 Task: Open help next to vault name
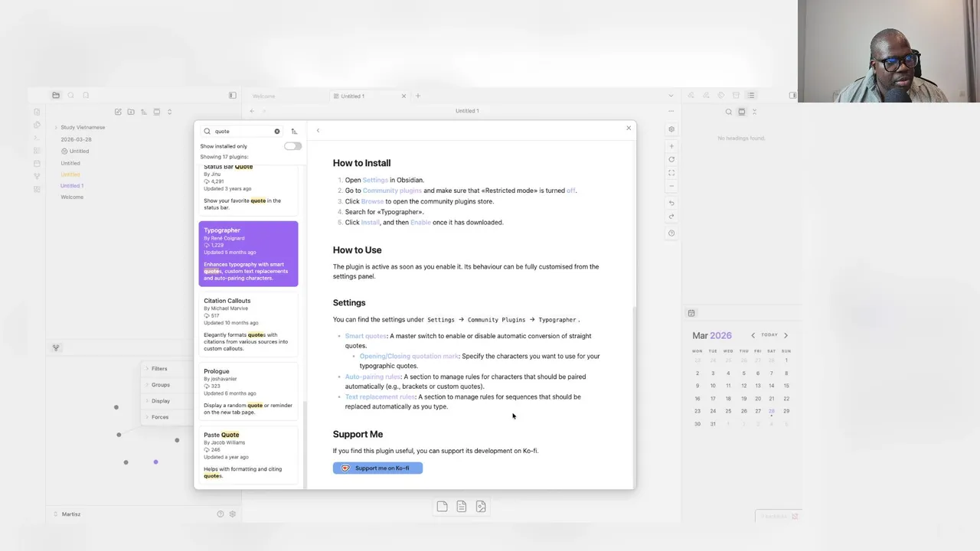tap(220, 514)
